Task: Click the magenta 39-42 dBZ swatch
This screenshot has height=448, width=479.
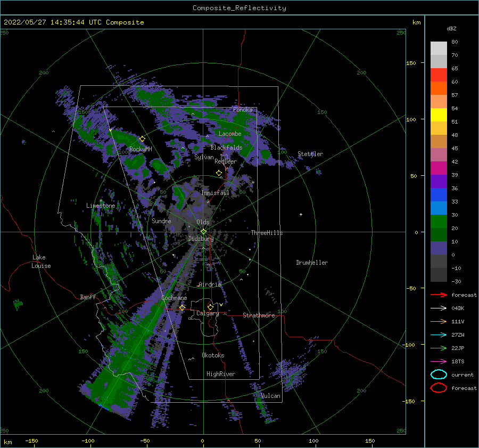Action: (439, 168)
